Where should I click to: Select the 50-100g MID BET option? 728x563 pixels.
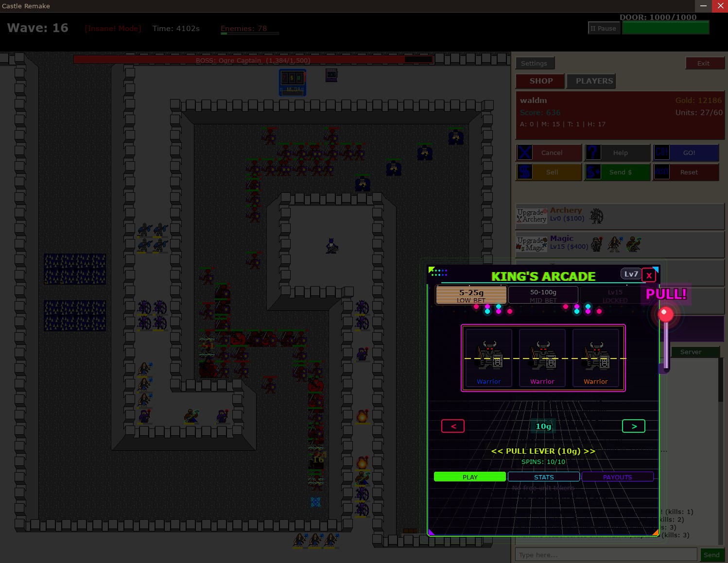click(543, 295)
